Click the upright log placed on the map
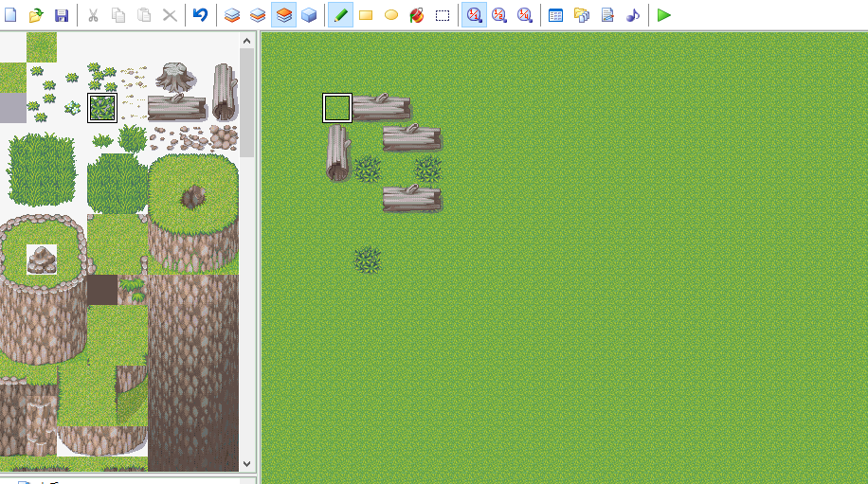The height and width of the screenshot is (484, 868). 337,152
